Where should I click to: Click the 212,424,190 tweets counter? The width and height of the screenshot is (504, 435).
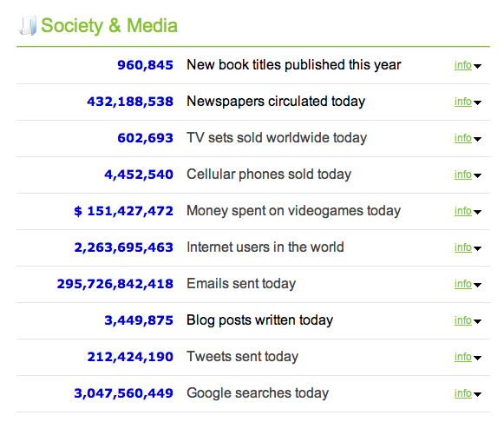click(x=130, y=357)
